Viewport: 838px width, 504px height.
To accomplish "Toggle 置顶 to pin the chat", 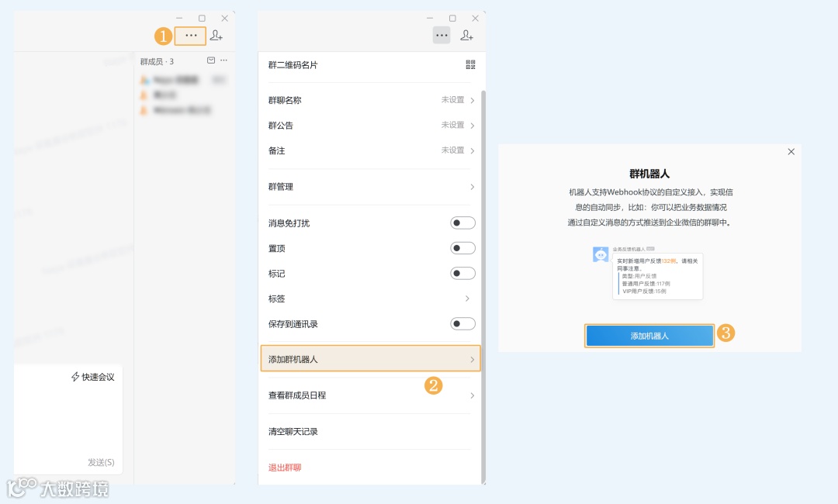I will (x=462, y=247).
